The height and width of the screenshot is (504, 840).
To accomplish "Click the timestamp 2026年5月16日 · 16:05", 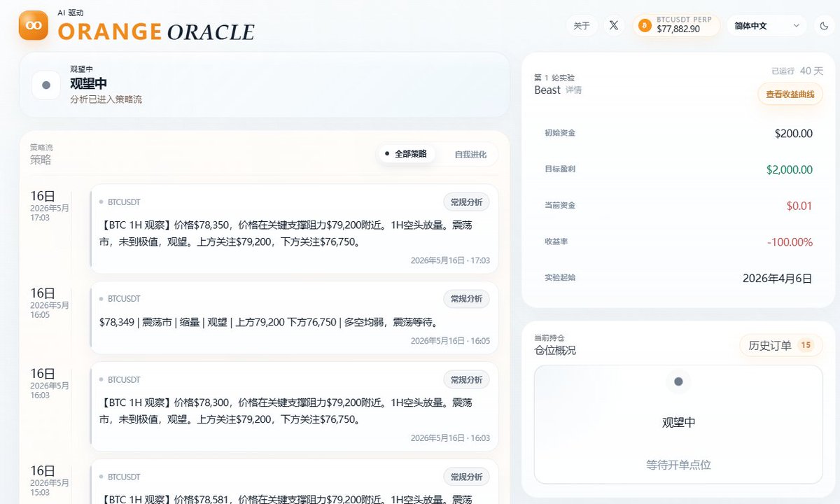I will pyautogui.click(x=450, y=341).
